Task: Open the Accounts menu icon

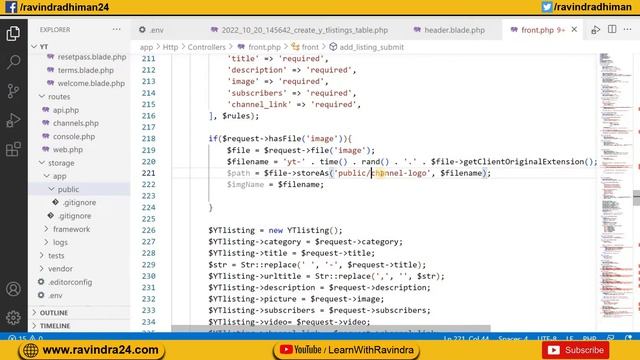Action: (x=13, y=289)
